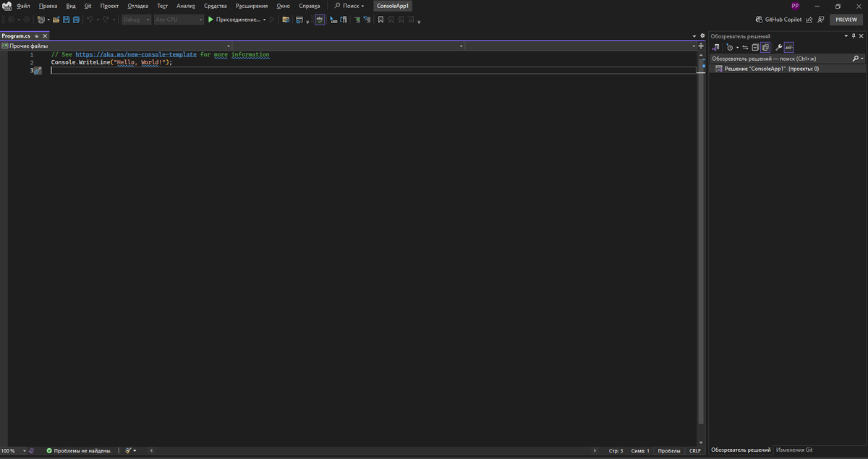Open the Отладка menu
This screenshot has height=459, width=868.
coord(137,6)
